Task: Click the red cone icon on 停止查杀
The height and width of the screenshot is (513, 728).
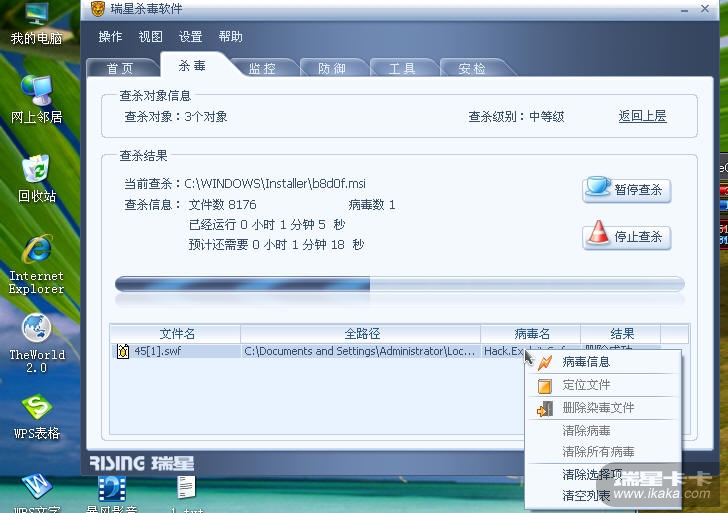Action: [x=598, y=232]
